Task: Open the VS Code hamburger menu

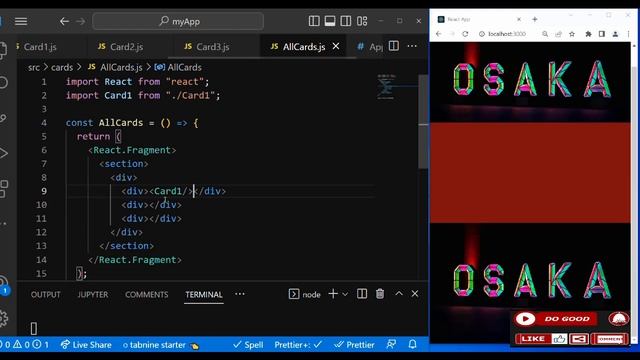Action: pyautogui.click(x=21, y=21)
